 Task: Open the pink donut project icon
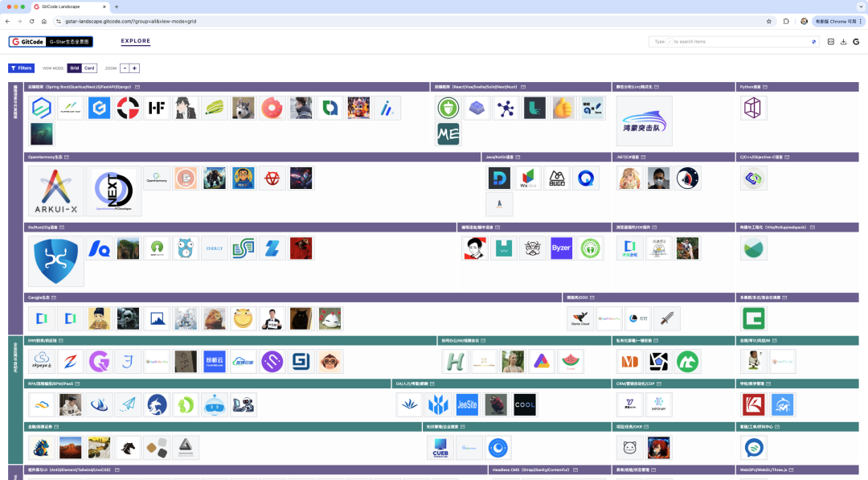(x=272, y=108)
